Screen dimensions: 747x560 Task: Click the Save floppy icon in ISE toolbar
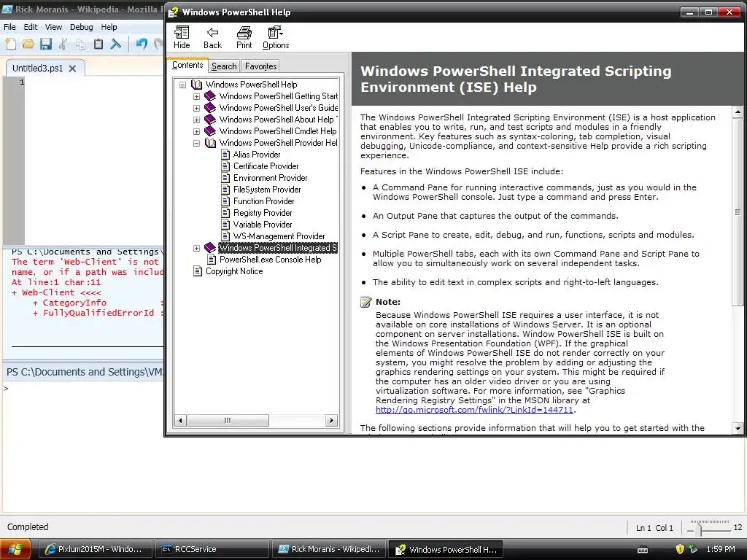tap(46, 44)
